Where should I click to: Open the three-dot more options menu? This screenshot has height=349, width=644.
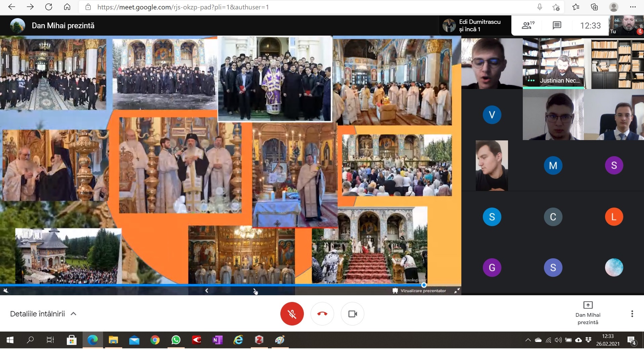click(632, 314)
